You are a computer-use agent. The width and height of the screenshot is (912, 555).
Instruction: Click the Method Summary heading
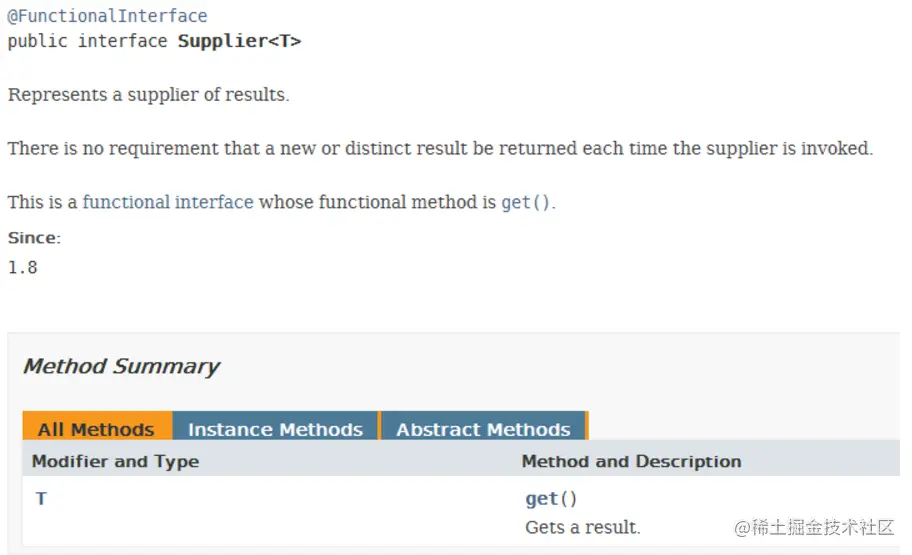tap(121, 367)
